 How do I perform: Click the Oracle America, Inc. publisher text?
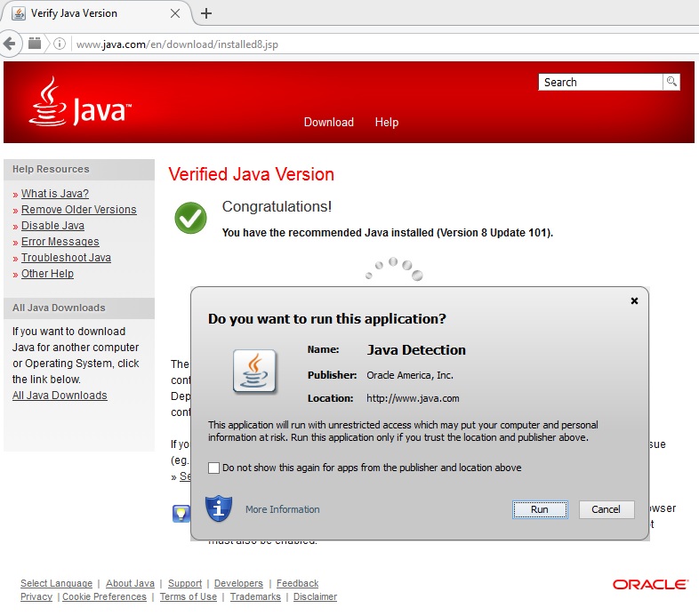(x=410, y=375)
